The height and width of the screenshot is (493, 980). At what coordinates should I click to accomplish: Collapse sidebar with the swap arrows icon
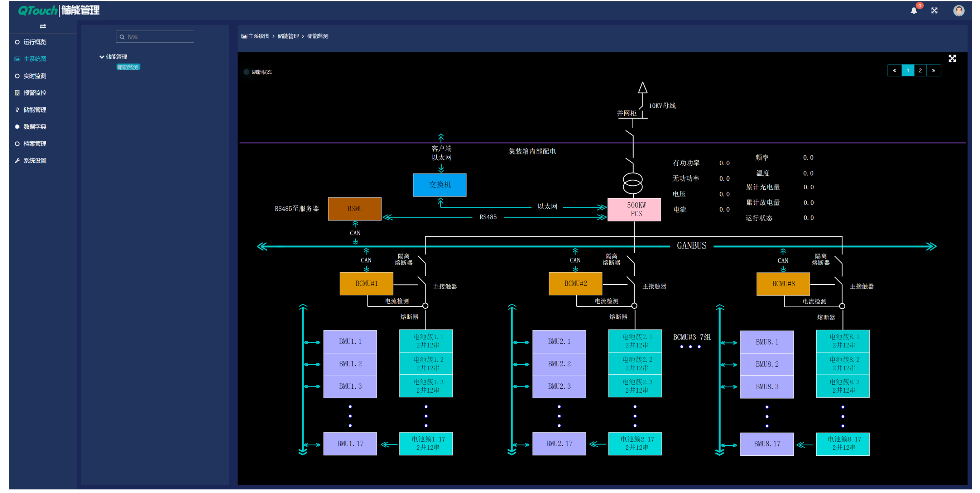43,26
